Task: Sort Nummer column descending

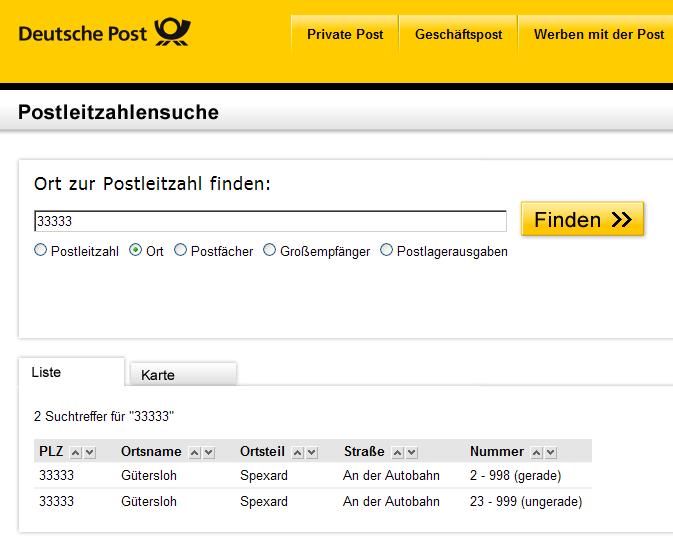Action: click(x=551, y=453)
